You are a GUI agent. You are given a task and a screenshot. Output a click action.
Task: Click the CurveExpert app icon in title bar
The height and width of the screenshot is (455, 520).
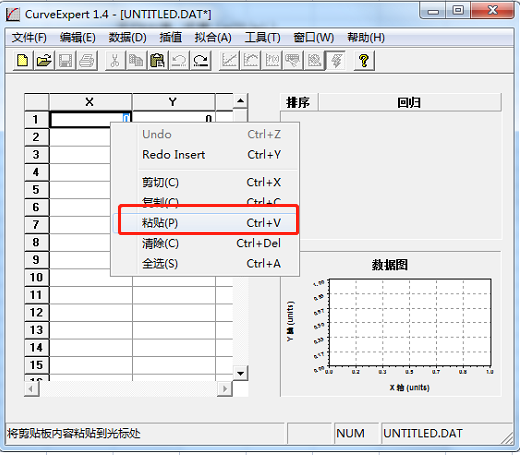pos(13,14)
